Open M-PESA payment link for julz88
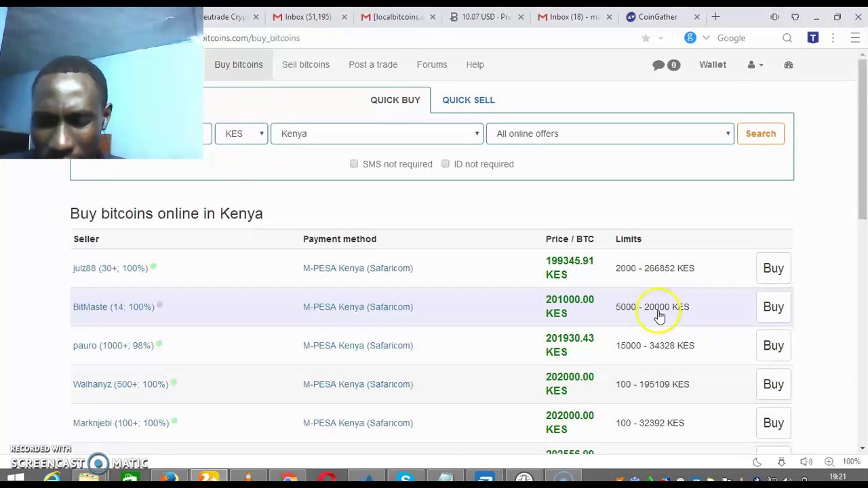 pos(358,268)
